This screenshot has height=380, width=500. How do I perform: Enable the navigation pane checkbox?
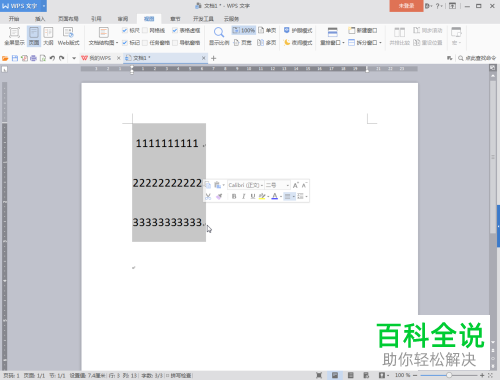click(x=175, y=43)
